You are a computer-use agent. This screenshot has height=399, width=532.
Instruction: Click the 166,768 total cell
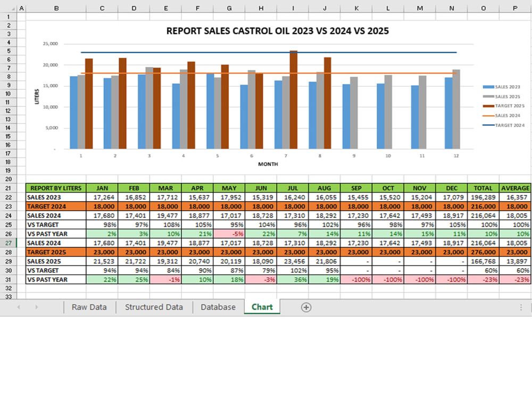click(483, 261)
